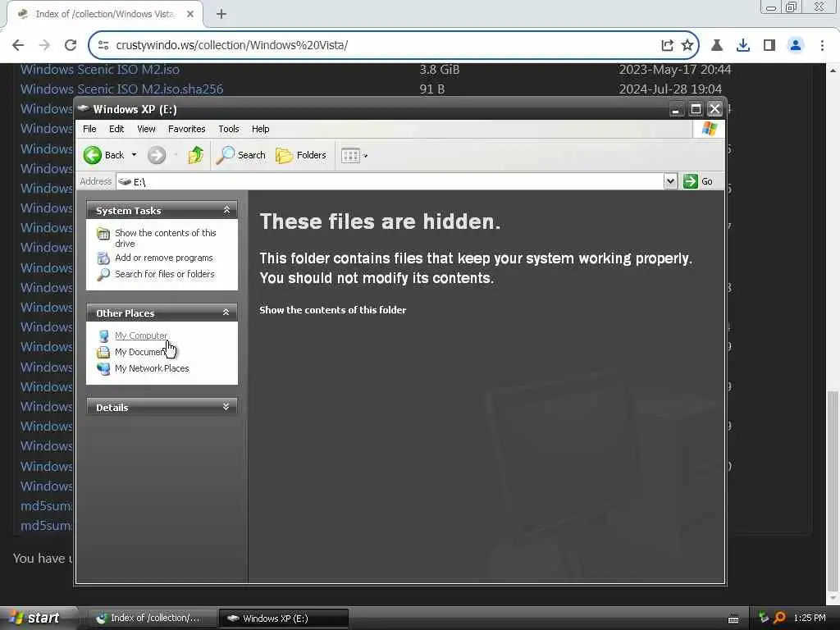Maximize the Windows XP (E:) window
Image resolution: width=840 pixels, height=630 pixels.
tap(696, 109)
